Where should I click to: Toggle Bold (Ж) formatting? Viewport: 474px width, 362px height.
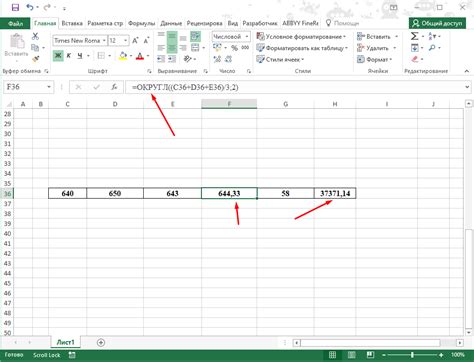pos(58,56)
